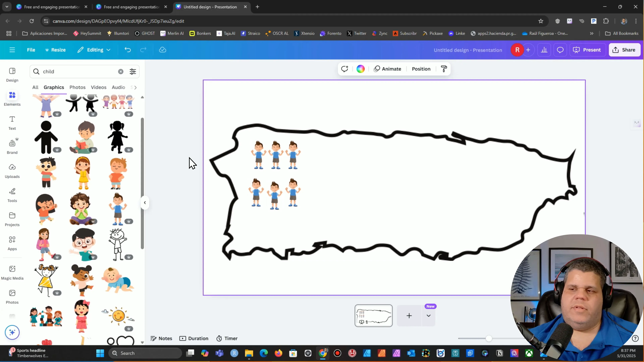Click the Animate button
Screen dimensions: 644x362
[x=388, y=69]
